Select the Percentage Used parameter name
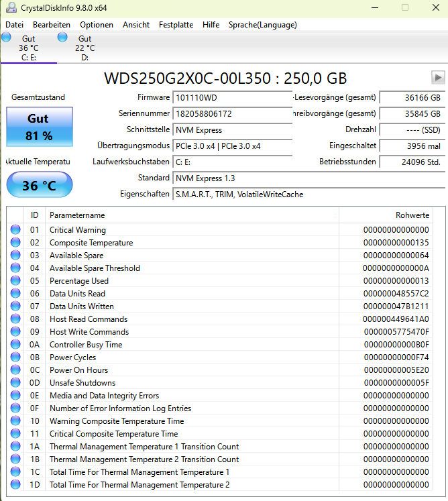Screen dimensions: 448x501 [79, 281]
